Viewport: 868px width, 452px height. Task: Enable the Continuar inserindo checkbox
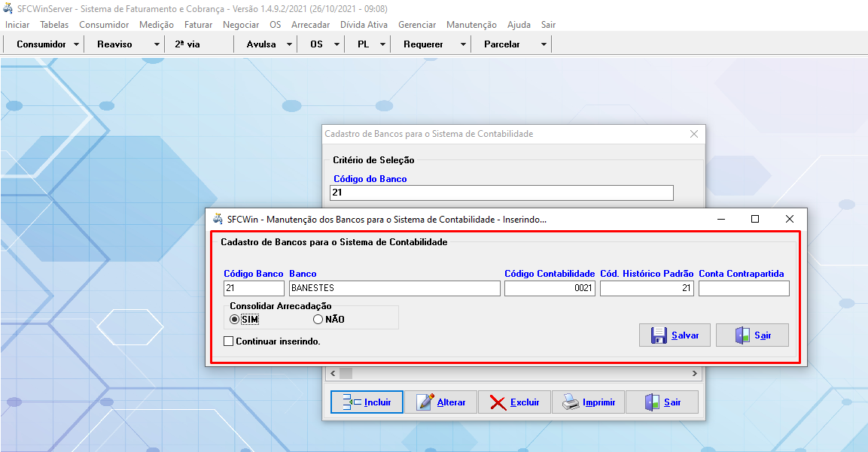click(229, 341)
